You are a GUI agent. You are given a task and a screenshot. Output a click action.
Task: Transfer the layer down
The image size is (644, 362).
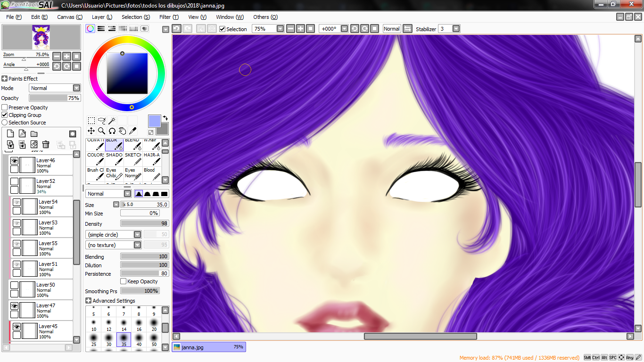[x=10, y=144]
